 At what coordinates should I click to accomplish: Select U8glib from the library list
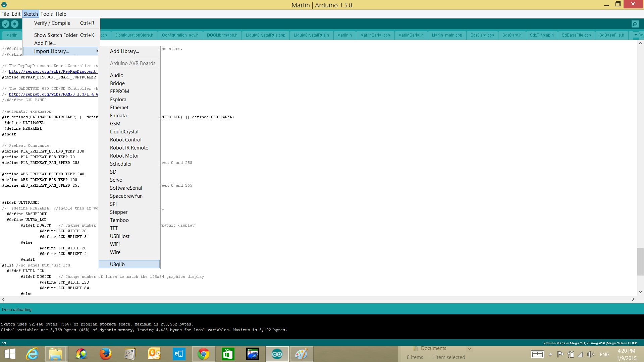117,264
